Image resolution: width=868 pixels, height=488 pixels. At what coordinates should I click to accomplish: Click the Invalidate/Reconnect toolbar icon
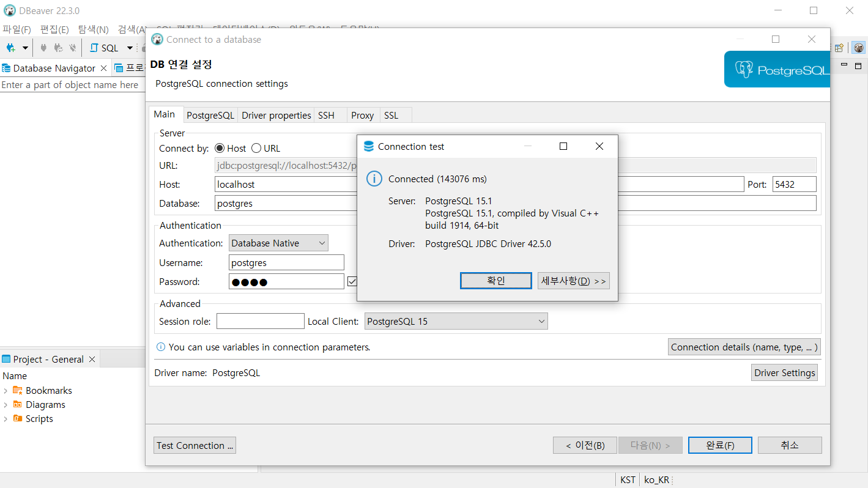tap(59, 48)
